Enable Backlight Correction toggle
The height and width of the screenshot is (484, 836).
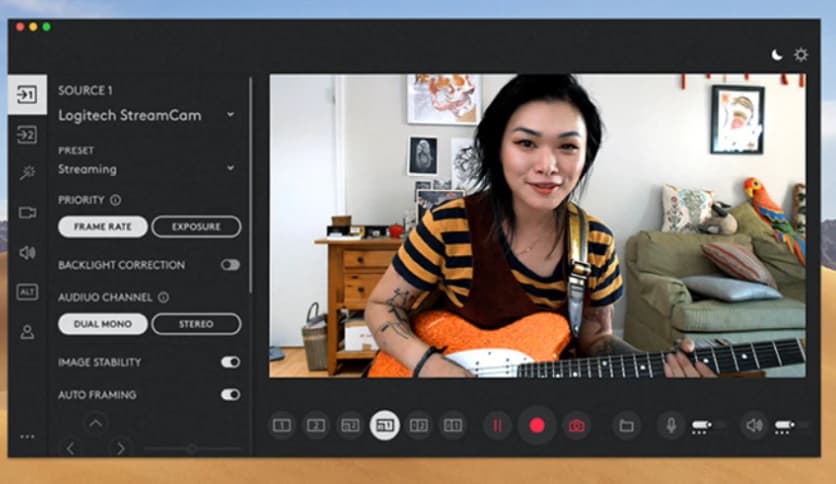point(230,265)
